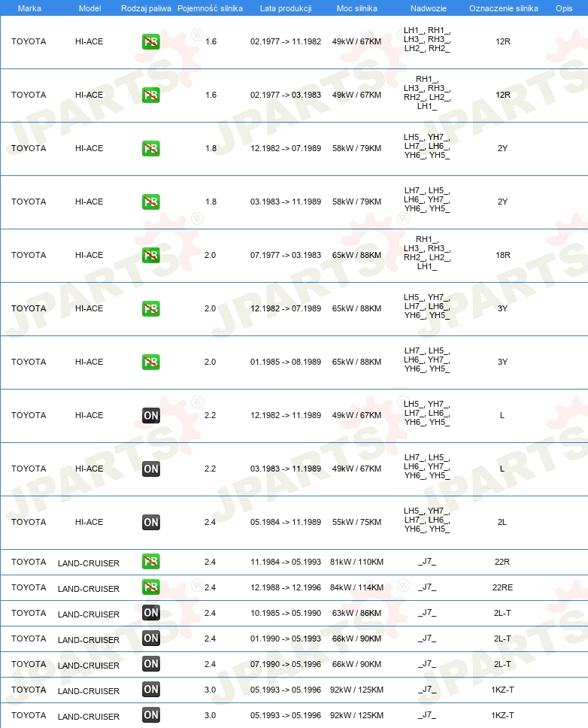This screenshot has width=588, height=728.
Task: Click diesel ON icon in the LAND-CRUISER 07.1990 -> 05.1996 row
Action: (151, 664)
